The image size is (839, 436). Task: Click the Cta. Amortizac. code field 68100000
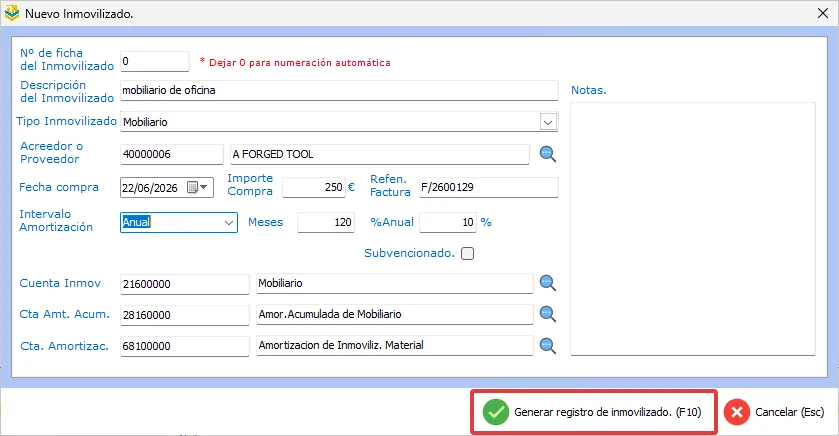pyautogui.click(x=185, y=346)
